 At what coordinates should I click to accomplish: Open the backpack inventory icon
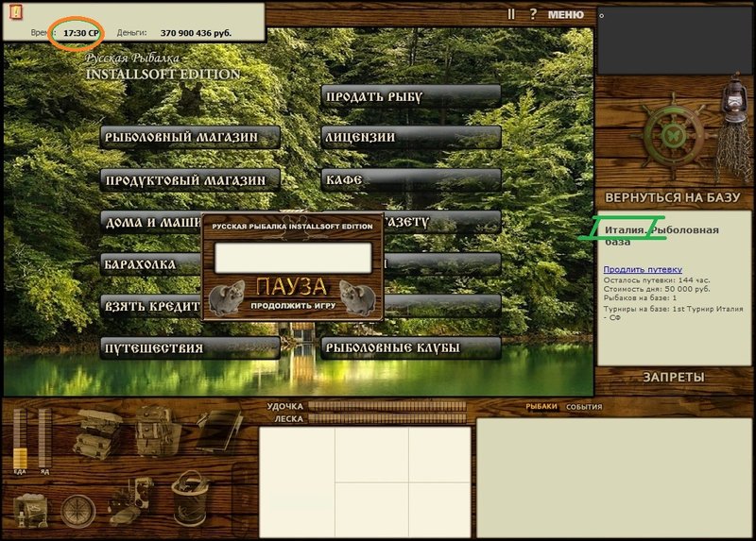point(156,431)
